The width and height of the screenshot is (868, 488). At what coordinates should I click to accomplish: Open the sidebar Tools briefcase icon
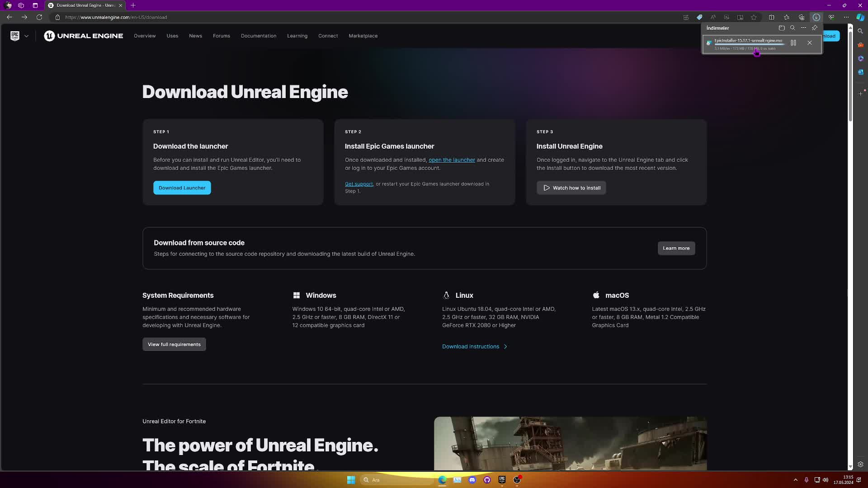click(860, 45)
